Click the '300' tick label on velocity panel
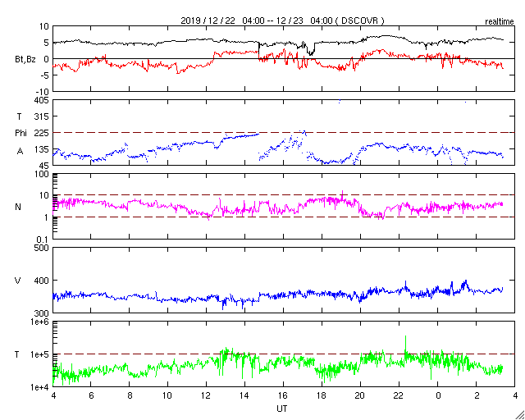The image size is (525, 420). [42, 313]
